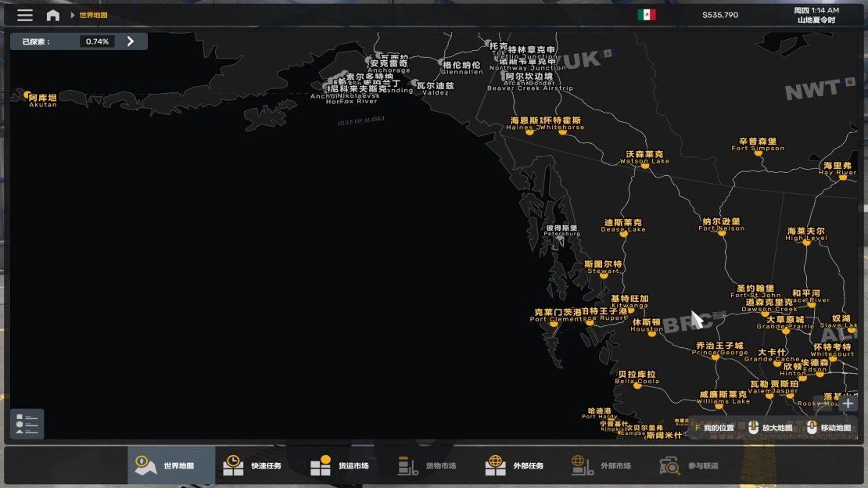The height and width of the screenshot is (488, 868).
Task: Open the 货物市场 tab
Action: point(432,465)
